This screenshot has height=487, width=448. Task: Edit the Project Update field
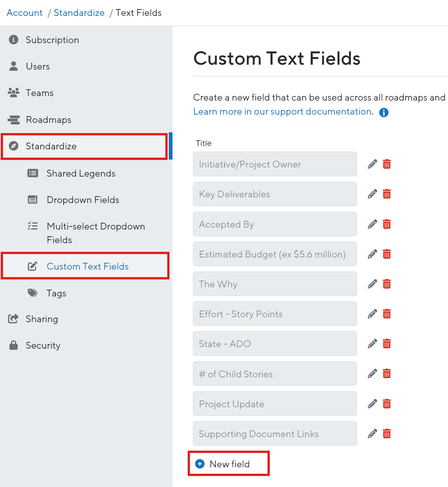coord(372,403)
